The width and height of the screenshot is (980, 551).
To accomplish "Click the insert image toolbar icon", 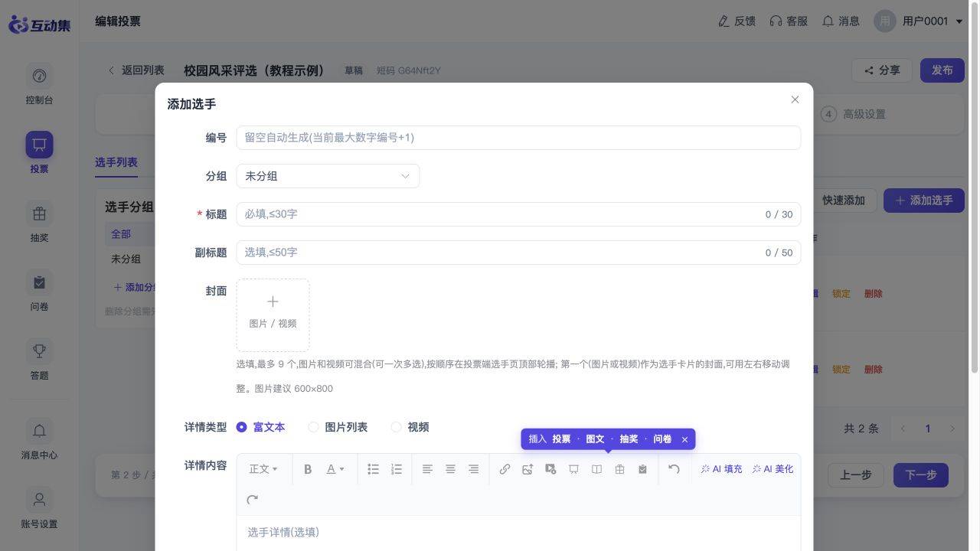I will click(x=528, y=469).
